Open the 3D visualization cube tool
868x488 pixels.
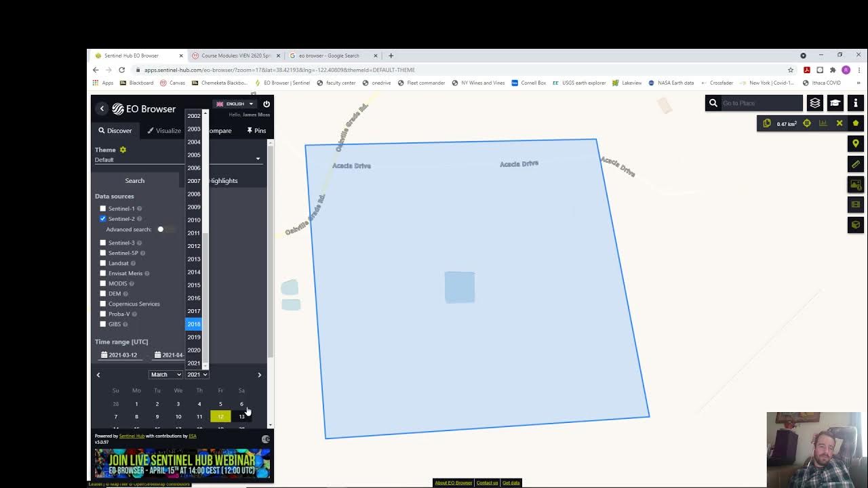pos(856,225)
